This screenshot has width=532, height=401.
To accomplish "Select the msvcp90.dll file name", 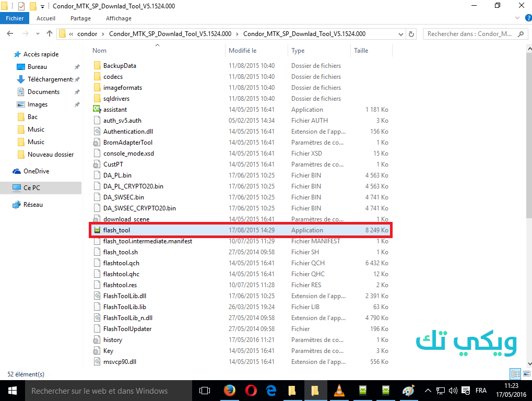I will click(x=120, y=362).
